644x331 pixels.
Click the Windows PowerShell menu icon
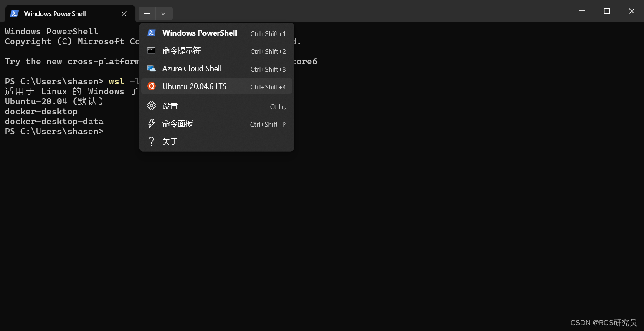152,33
